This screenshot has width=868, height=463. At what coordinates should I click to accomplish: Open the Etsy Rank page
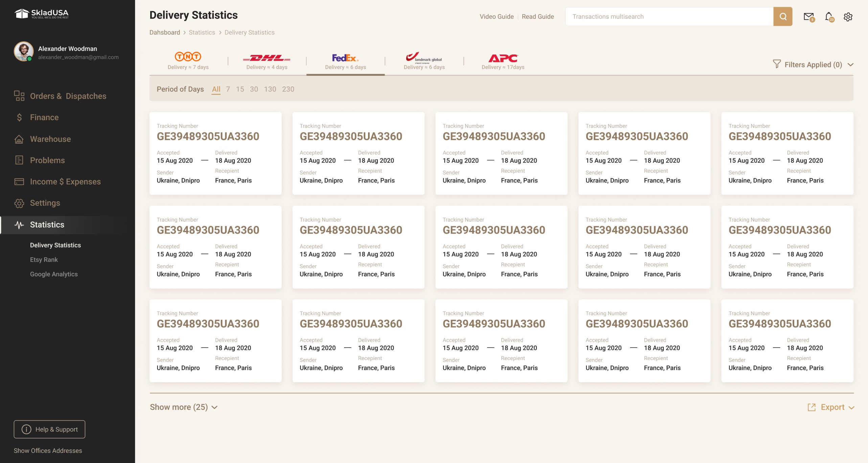[x=44, y=260]
